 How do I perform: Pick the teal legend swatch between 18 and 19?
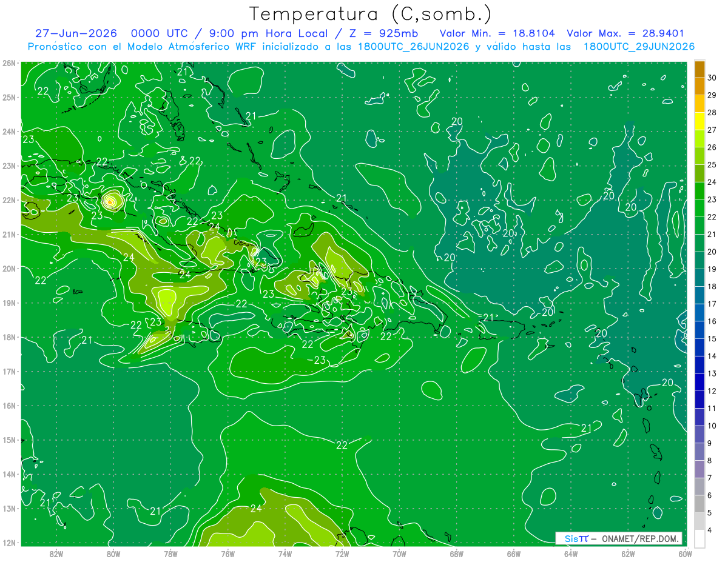coord(699,278)
